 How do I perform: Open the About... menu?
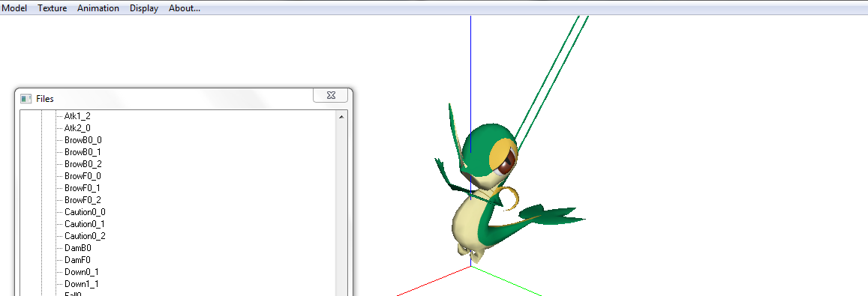click(185, 8)
